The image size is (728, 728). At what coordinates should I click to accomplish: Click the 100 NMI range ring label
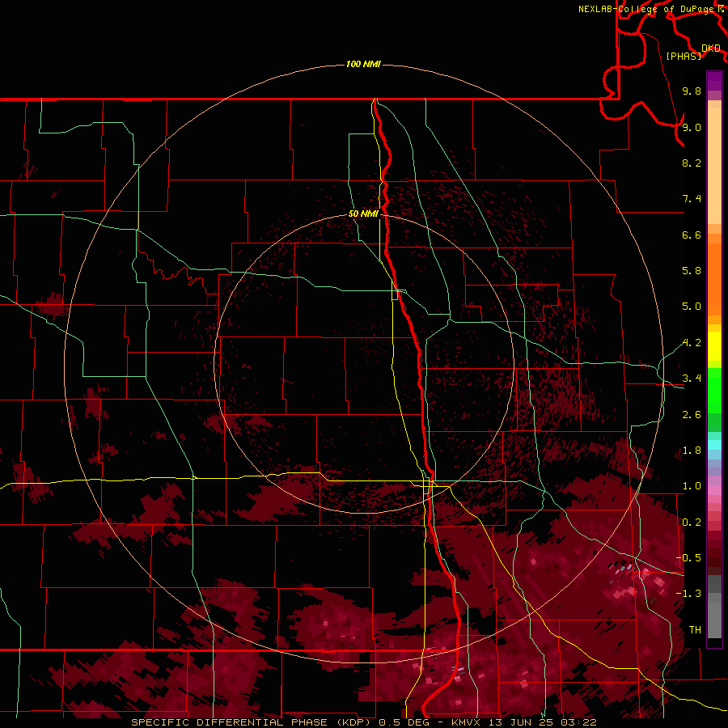363,64
